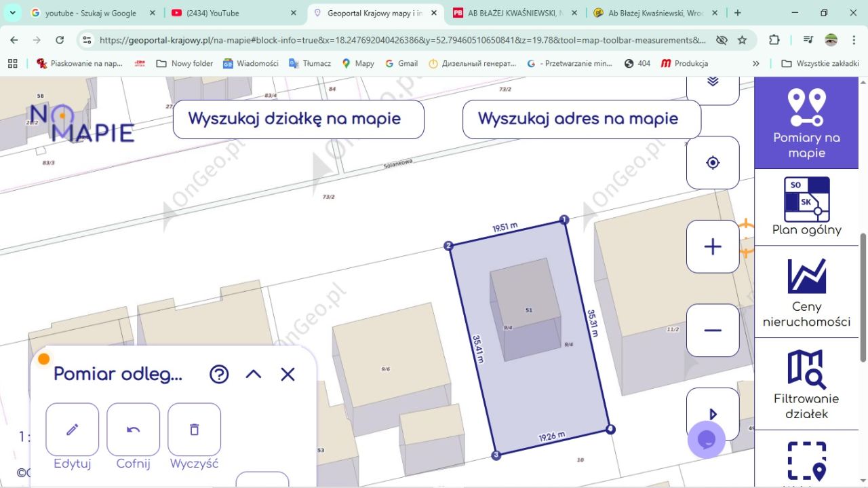The height and width of the screenshot is (488, 868).
Task: Click the Cofnij undo icon
Action: click(133, 430)
